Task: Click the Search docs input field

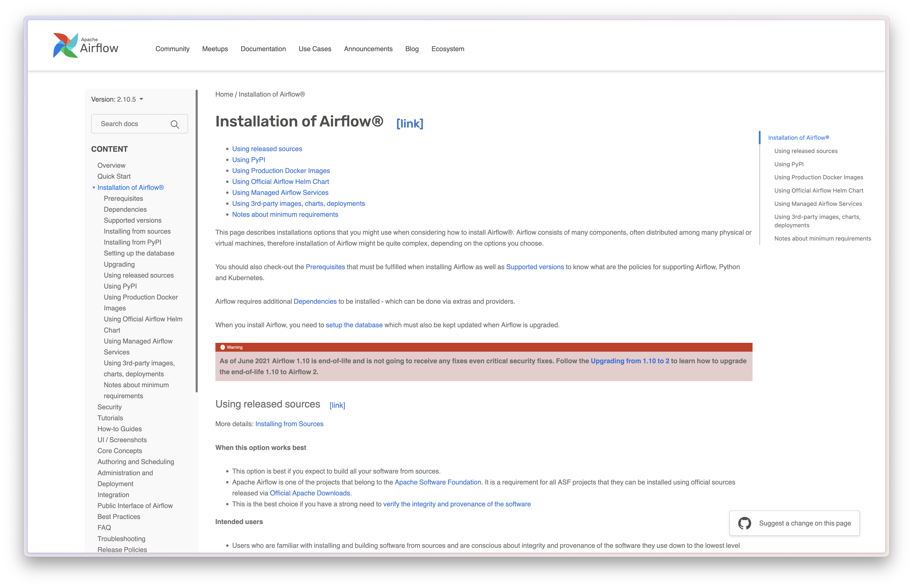Action: pos(139,124)
